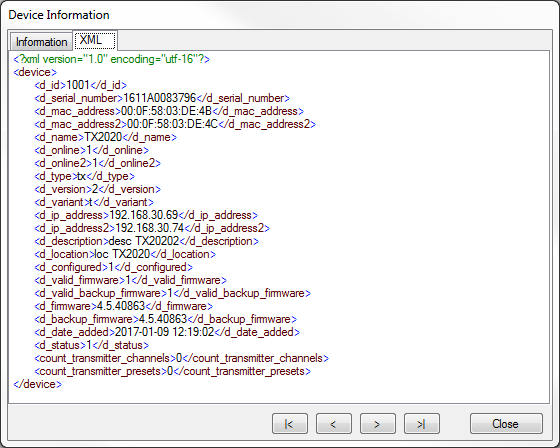Viewport: 560px width, 448px height.
Task: Click the d_online2 line
Action: coord(98,163)
